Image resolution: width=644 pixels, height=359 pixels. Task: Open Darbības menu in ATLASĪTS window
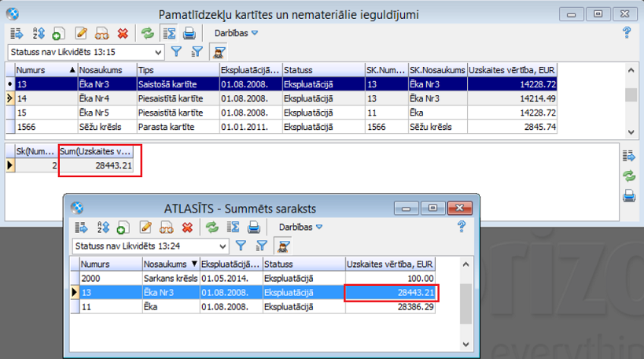click(x=300, y=227)
